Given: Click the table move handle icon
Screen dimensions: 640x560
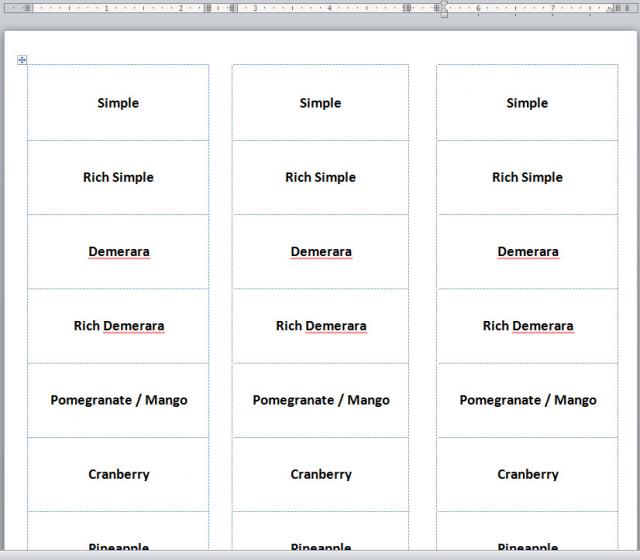Looking at the screenshot, I should click(22, 60).
